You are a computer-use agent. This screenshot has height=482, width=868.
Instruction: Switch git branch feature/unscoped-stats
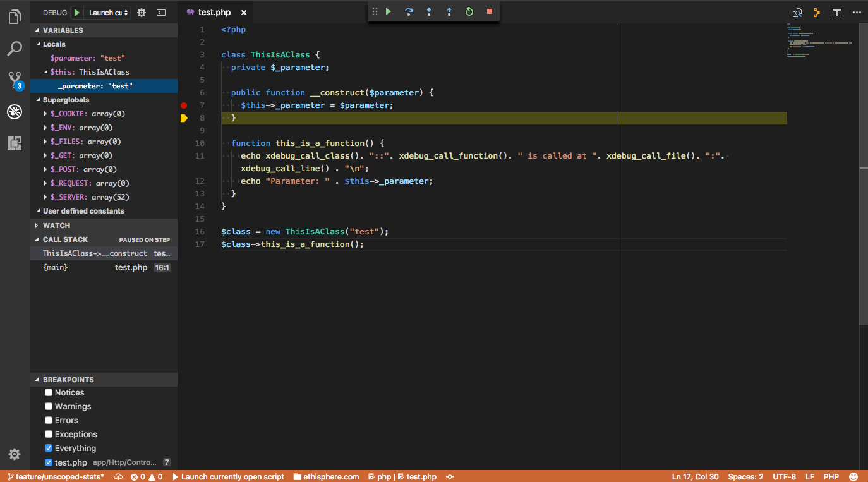56,477
